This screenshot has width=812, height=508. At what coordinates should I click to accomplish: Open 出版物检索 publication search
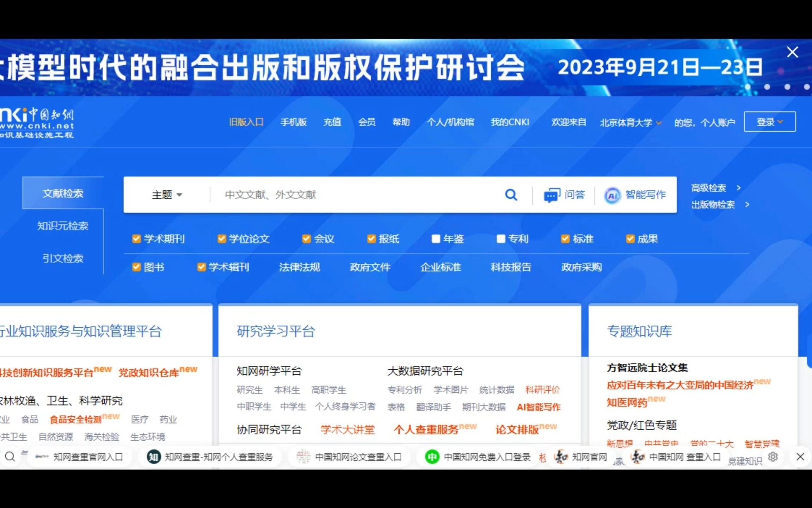[x=720, y=205]
